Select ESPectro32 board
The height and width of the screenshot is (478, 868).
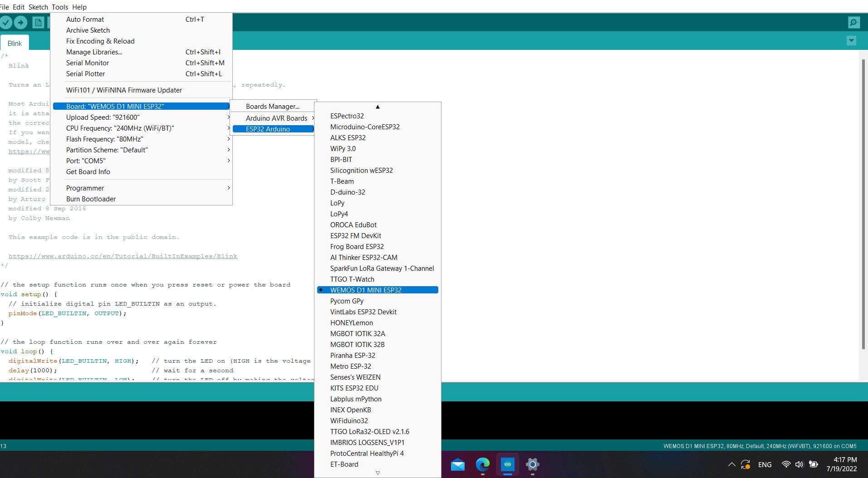[378, 116]
